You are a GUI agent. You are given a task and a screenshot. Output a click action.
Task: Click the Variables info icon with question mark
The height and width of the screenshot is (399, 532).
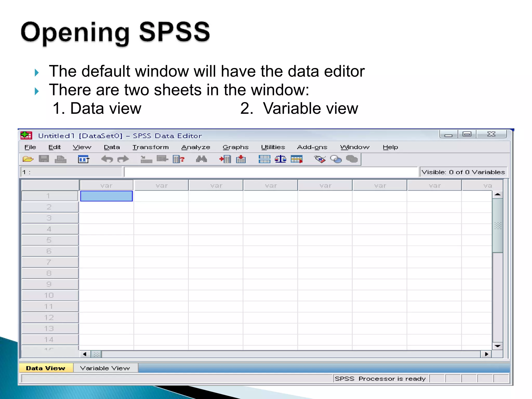coord(179,159)
